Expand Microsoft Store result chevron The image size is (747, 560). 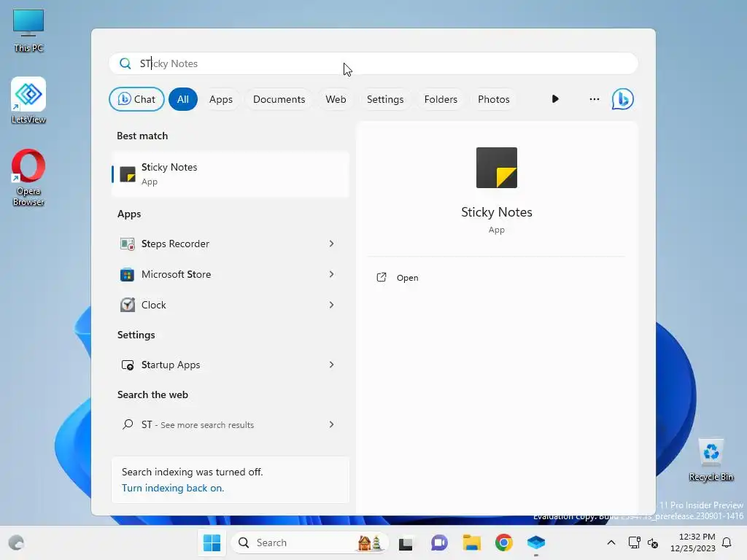tap(332, 274)
